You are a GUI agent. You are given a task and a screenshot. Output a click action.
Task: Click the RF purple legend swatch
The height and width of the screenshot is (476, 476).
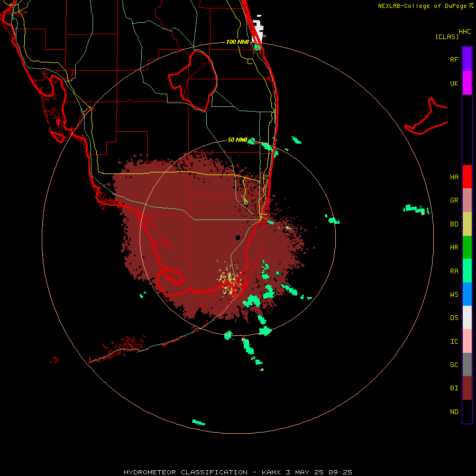(x=467, y=59)
